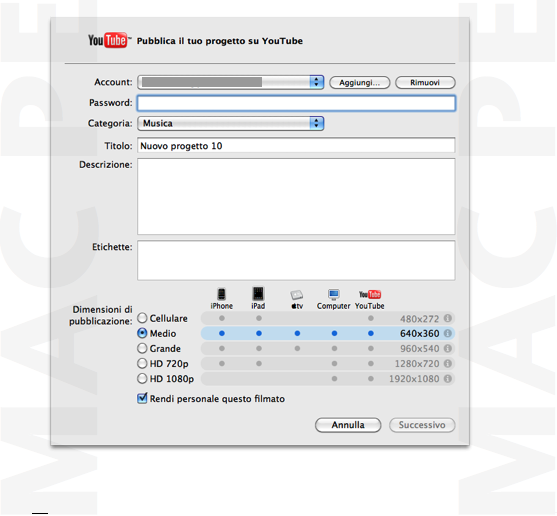
Task: Click into the Descrizione text area
Action: click(x=296, y=196)
